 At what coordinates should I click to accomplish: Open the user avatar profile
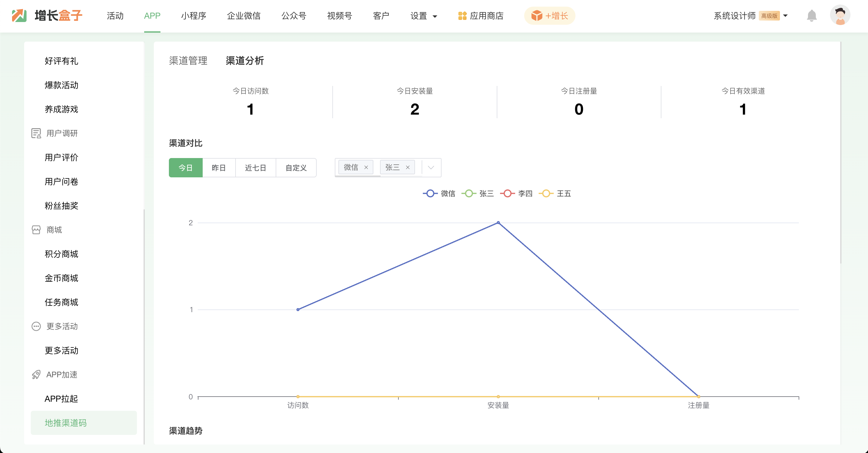click(840, 15)
